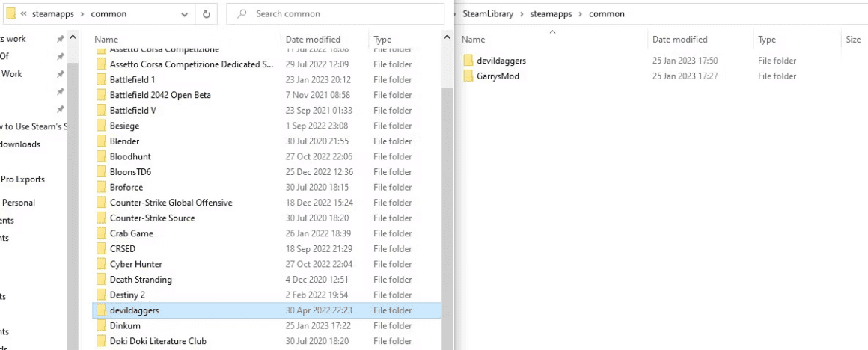Select the Dinkum folder icon
Image resolution: width=868 pixels, height=350 pixels.
point(101,325)
